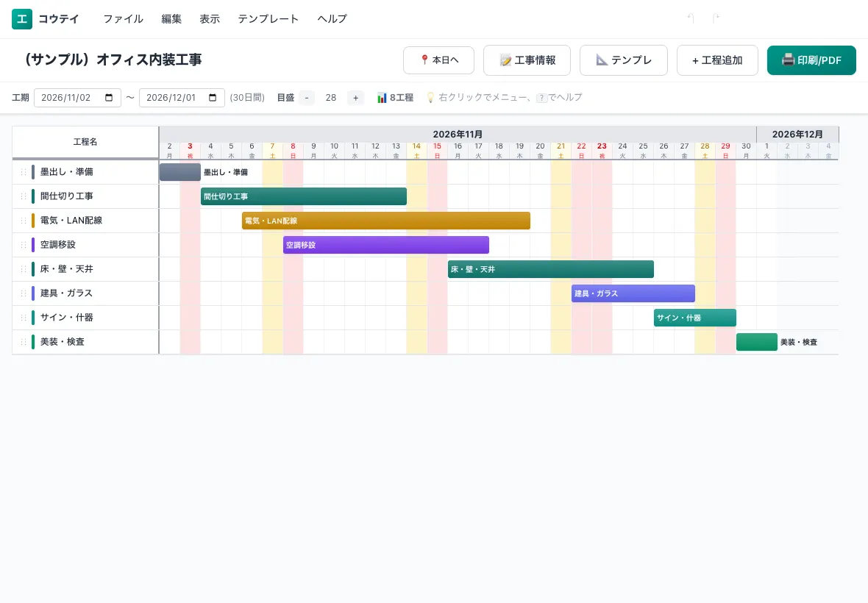Select the 美装・検査 green Gantt bar
The image size is (868, 603).
757,343
